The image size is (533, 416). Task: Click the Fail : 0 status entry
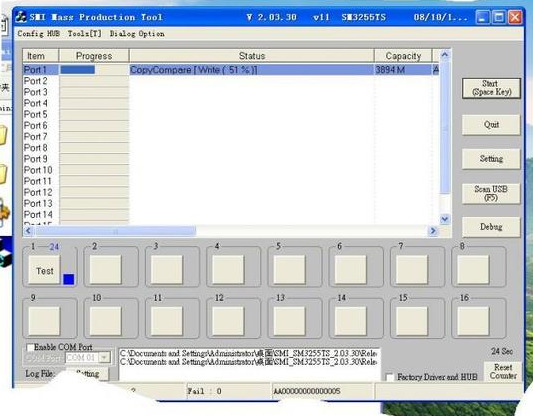pyautogui.click(x=228, y=391)
